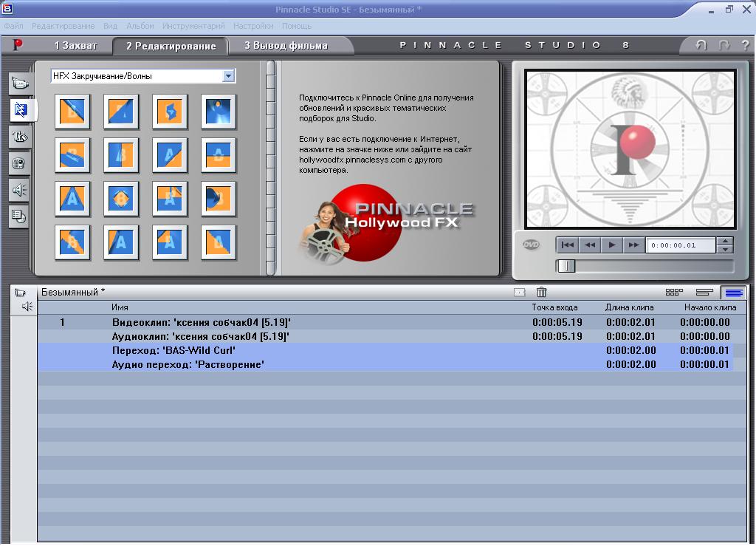Click the Pinnacle P logo icon
This screenshot has width=756, height=546.
coord(18,45)
